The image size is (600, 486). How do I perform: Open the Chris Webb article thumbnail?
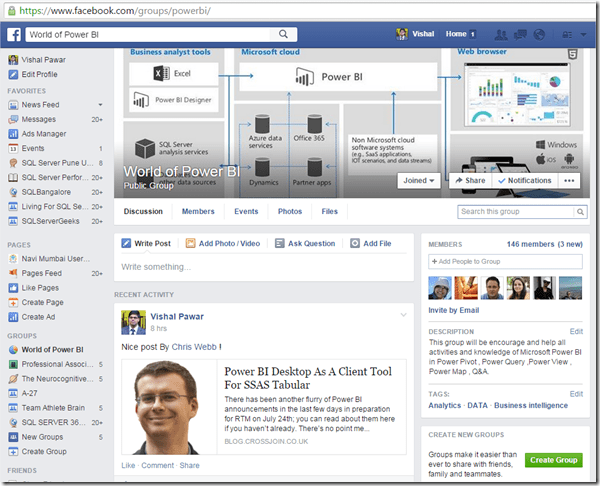pos(166,409)
